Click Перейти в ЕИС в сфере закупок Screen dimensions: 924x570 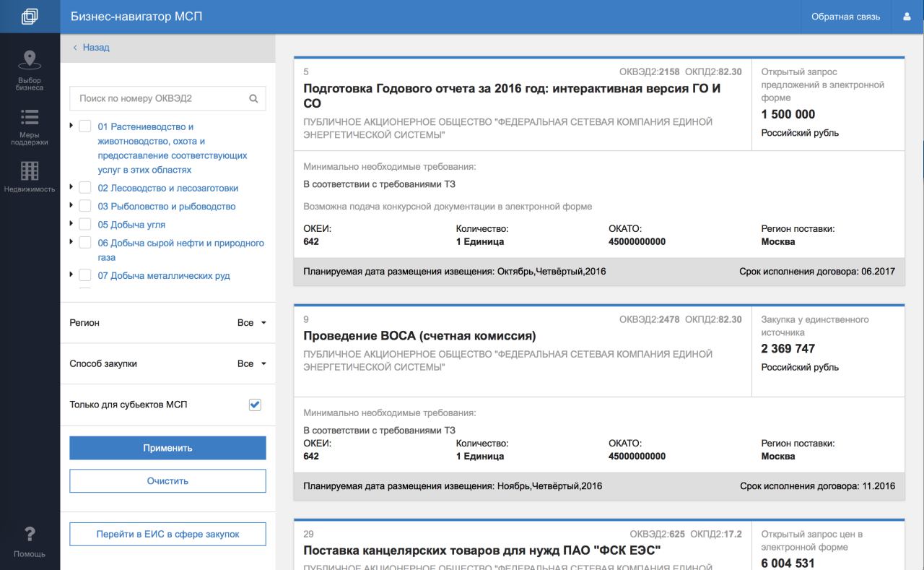(x=167, y=535)
